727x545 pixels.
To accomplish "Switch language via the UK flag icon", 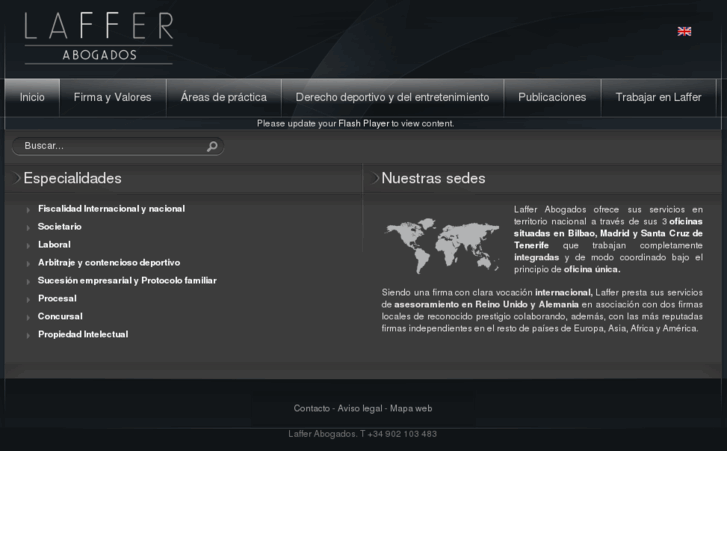I will click(684, 32).
